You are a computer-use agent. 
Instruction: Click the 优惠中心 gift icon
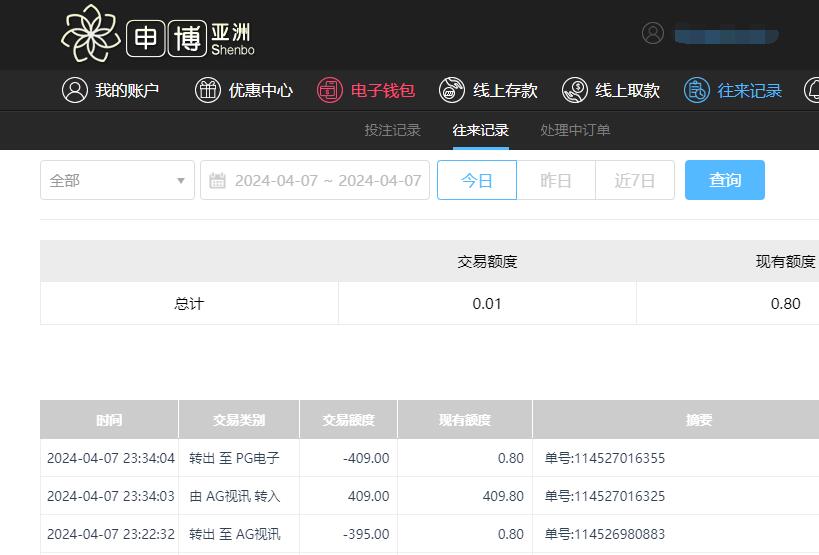207,90
